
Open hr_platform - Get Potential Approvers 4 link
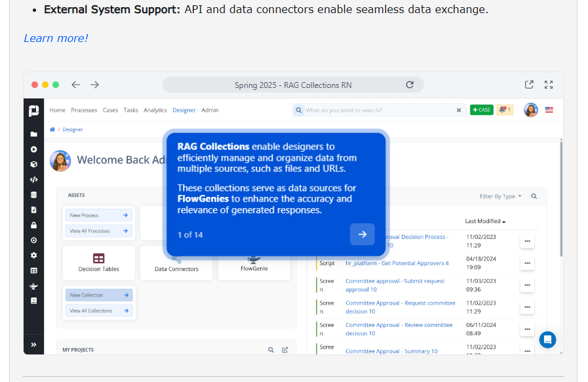pyautogui.click(x=397, y=263)
